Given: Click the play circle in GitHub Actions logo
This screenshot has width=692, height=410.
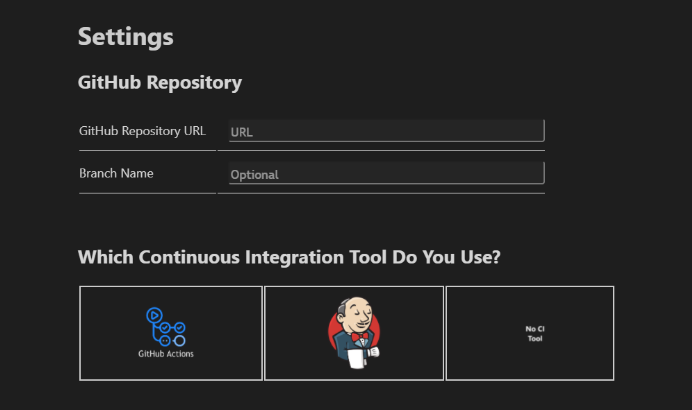Looking at the screenshot, I should click(x=154, y=315).
